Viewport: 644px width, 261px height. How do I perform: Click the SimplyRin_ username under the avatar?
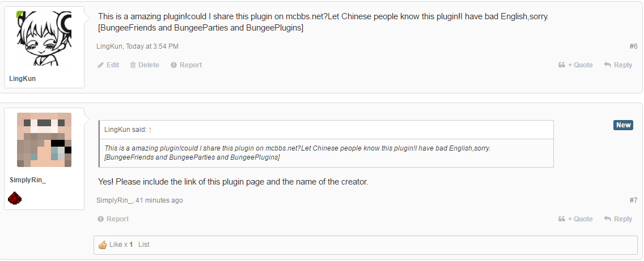click(x=28, y=180)
